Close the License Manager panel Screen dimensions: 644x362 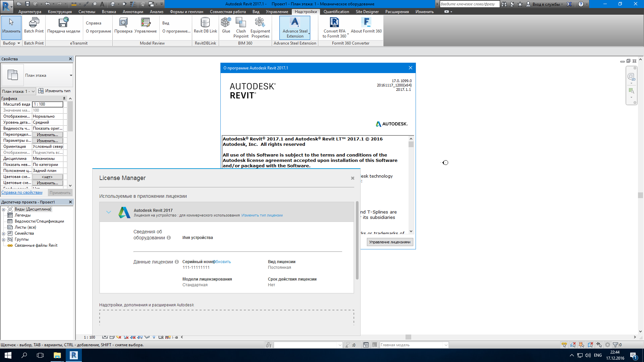pyautogui.click(x=353, y=178)
